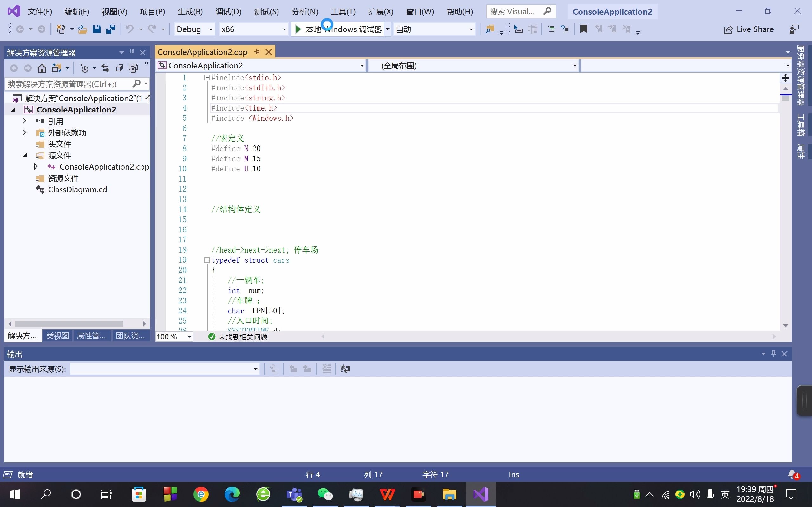The width and height of the screenshot is (812, 507).
Task: Click the Save All toolbar icon
Action: pos(110,29)
